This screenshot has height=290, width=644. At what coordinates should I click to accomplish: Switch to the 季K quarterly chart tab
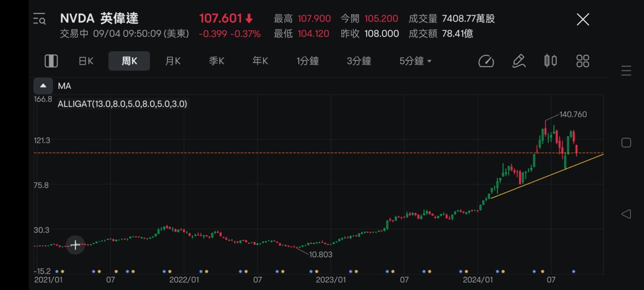(x=217, y=61)
